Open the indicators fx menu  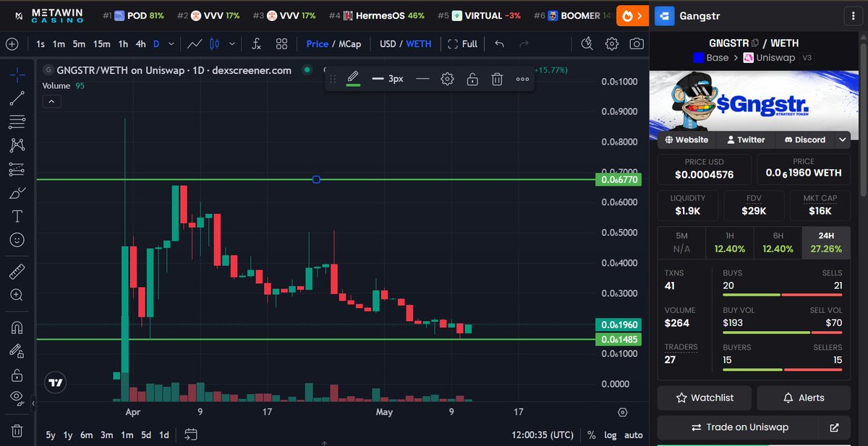click(256, 43)
